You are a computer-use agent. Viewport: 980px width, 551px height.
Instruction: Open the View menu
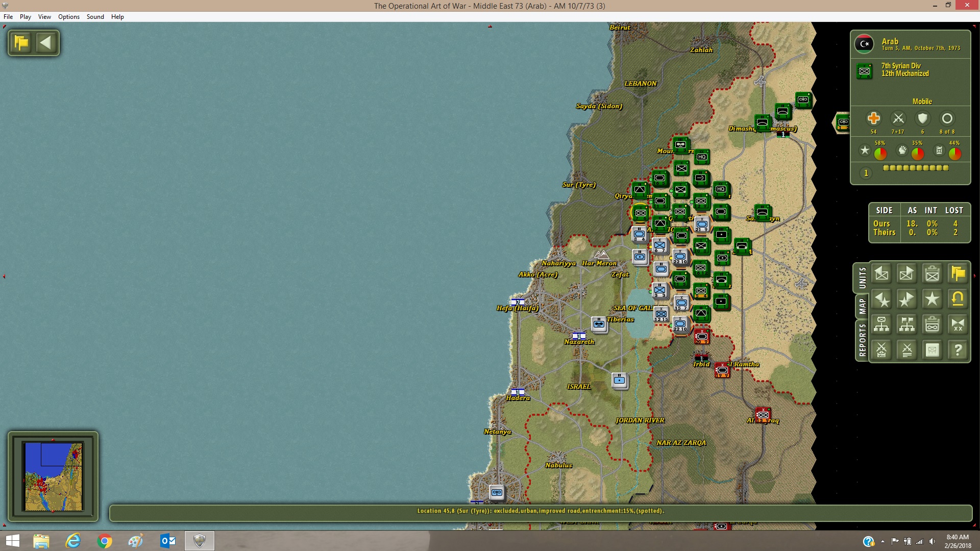pos(44,17)
